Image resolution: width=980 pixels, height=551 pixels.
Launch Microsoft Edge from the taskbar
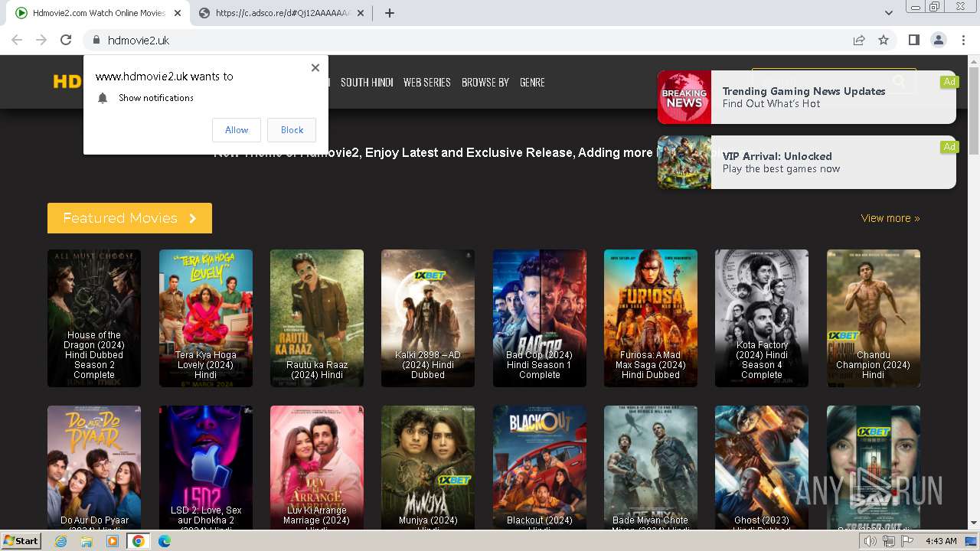pyautogui.click(x=165, y=541)
